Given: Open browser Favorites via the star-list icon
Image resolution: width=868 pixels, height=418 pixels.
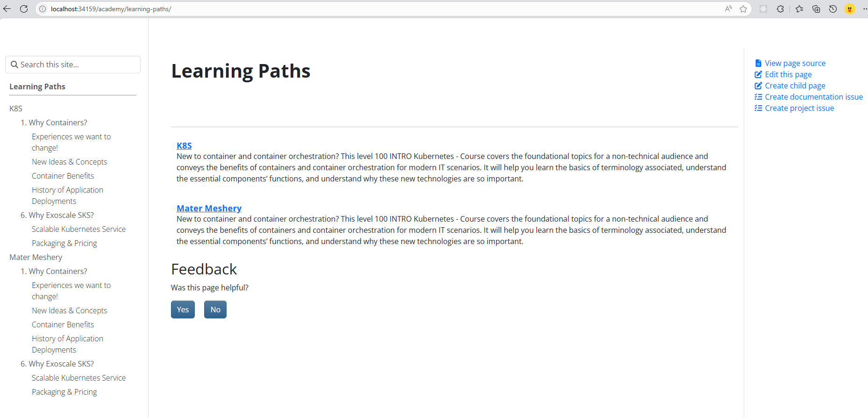Looking at the screenshot, I should [x=799, y=9].
